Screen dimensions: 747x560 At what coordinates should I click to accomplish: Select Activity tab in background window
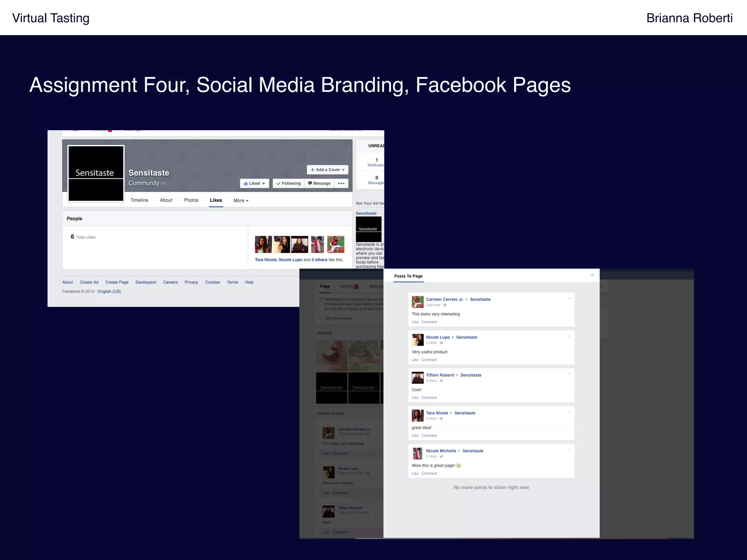pos(349,287)
